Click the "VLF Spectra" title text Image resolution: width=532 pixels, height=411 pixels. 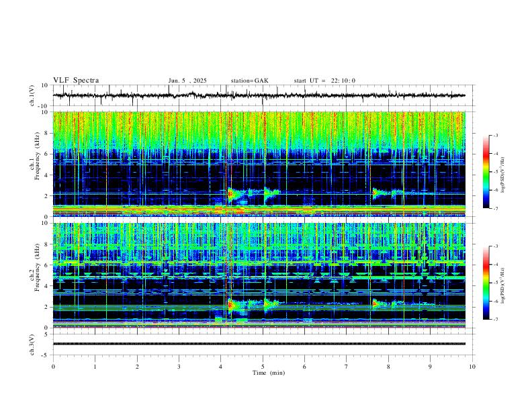(76, 81)
